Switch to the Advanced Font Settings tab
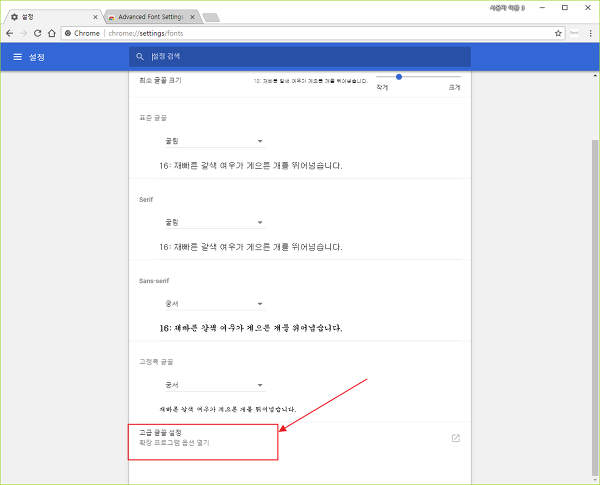 tap(151, 17)
